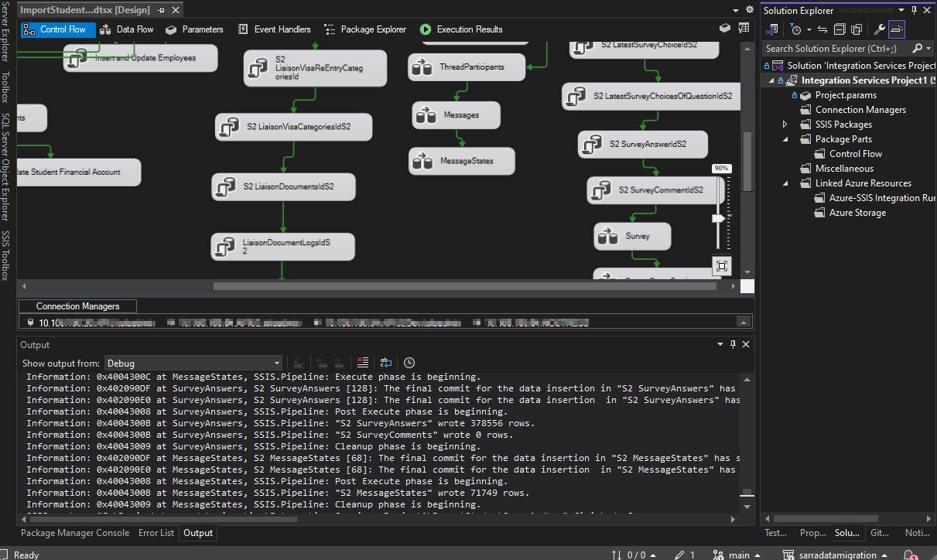Select the Output tab at bottom
937x560 pixels.
[x=198, y=533]
